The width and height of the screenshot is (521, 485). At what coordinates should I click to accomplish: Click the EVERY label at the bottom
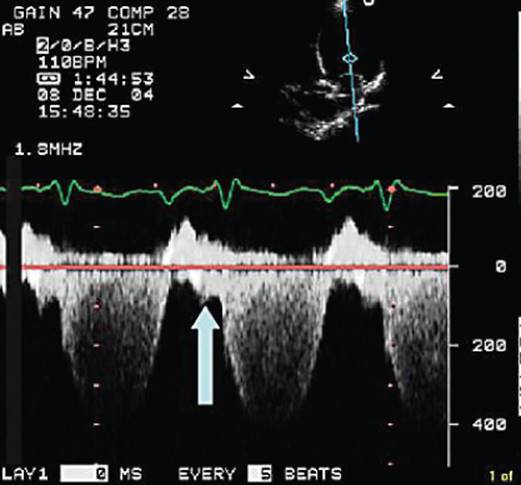(207, 474)
